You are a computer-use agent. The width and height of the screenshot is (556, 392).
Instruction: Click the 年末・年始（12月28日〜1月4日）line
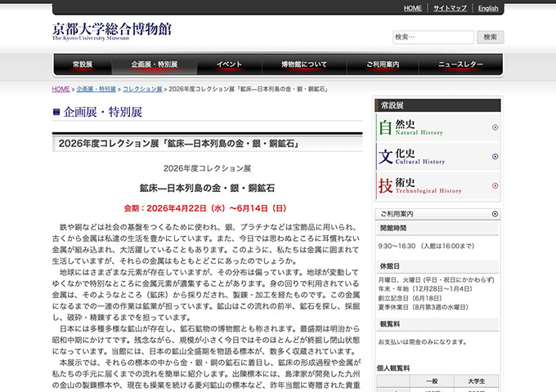[425, 289]
